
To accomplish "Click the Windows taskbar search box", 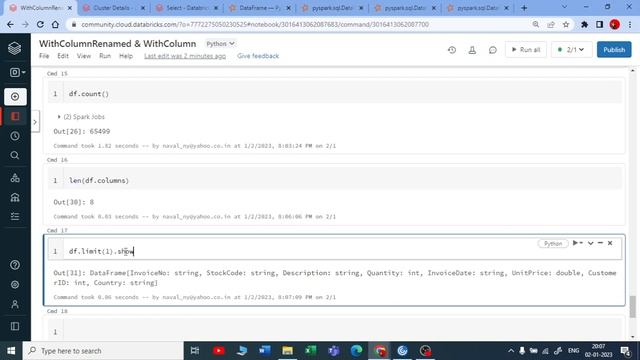I will (x=103, y=351).
